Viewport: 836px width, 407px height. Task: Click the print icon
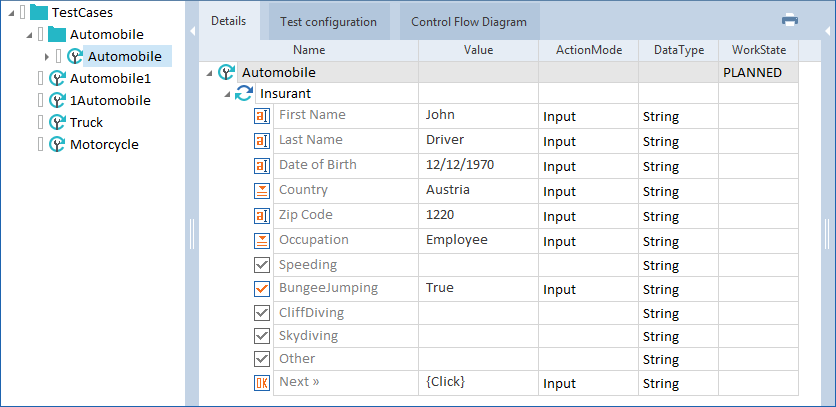tap(790, 20)
